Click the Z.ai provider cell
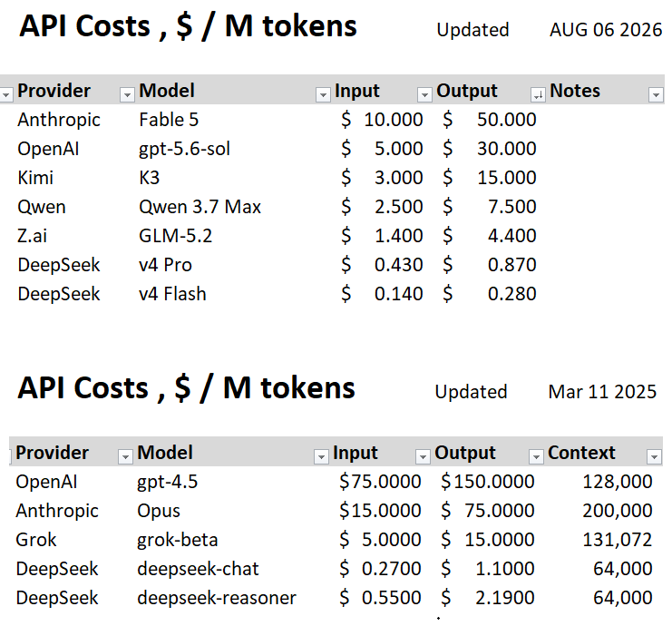Screen dimensions: 672x626 pyautogui.click(x=32, y=236)
